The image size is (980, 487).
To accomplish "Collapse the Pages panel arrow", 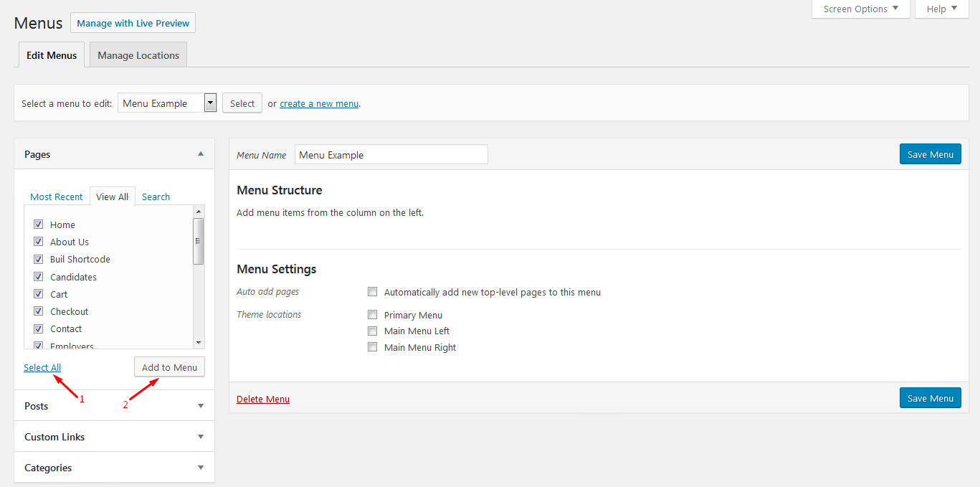I will (201, 154).
